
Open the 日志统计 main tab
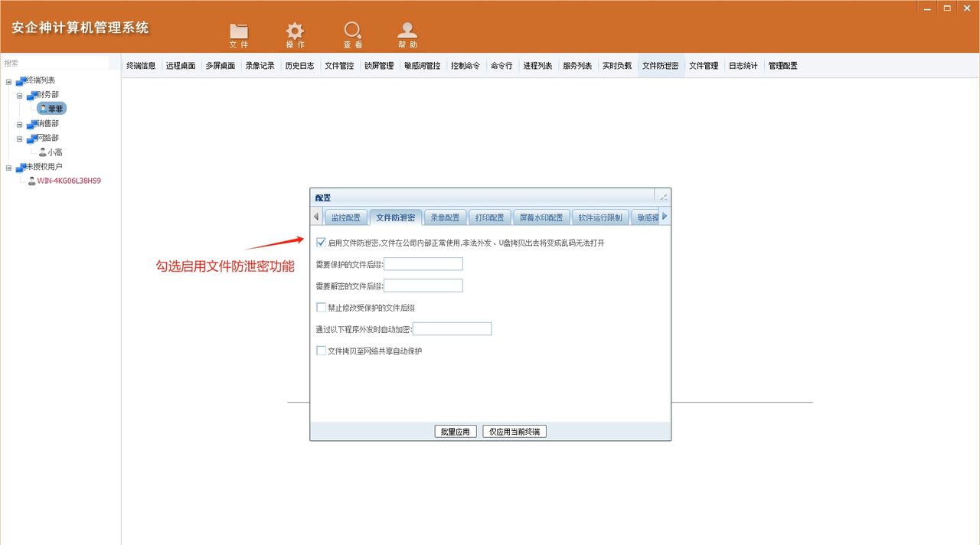tap(743, 66)
